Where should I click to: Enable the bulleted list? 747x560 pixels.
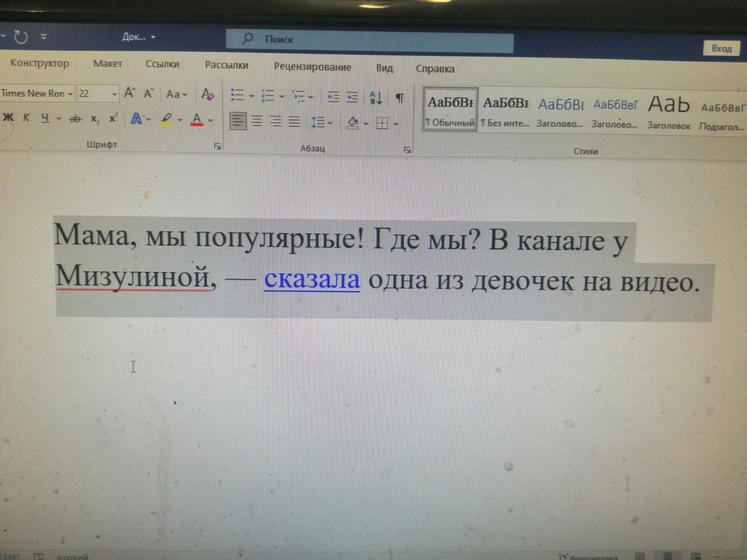click(x=238, y=96)
